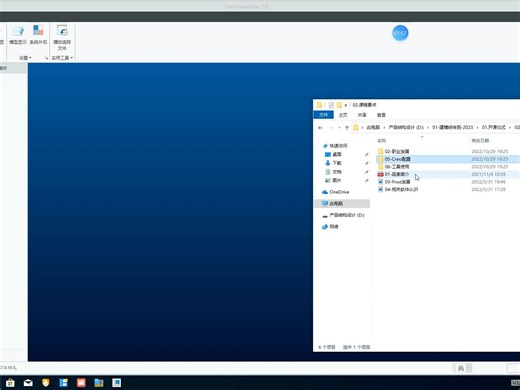Image resolution: width=520 pixels, height=390 pixels.
Task: Click the Explorer title bar folder icon
Action: point(319,105)
